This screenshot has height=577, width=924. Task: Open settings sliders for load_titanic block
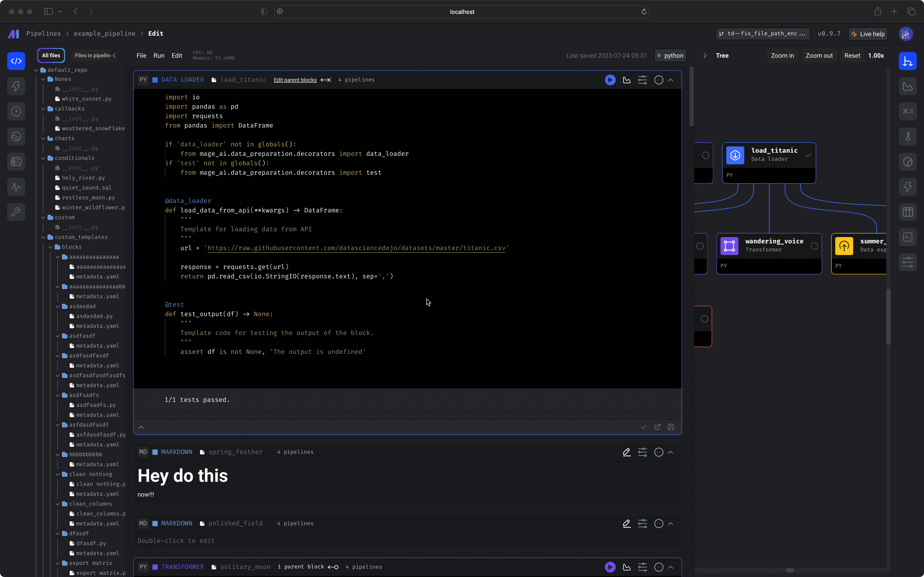pyautogui.click(x=643, y=80)
